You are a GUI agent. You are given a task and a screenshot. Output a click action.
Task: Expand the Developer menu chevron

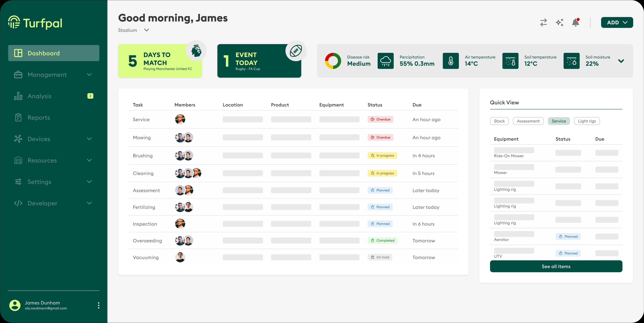tap(89, 203)
